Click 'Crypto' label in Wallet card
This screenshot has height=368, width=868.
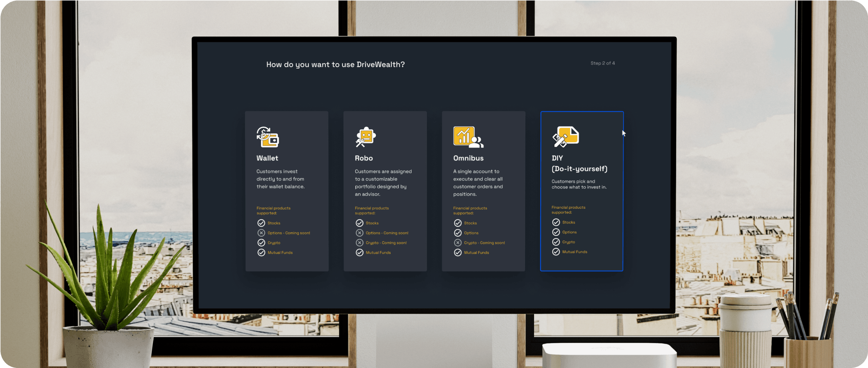(x=274, y=243)
